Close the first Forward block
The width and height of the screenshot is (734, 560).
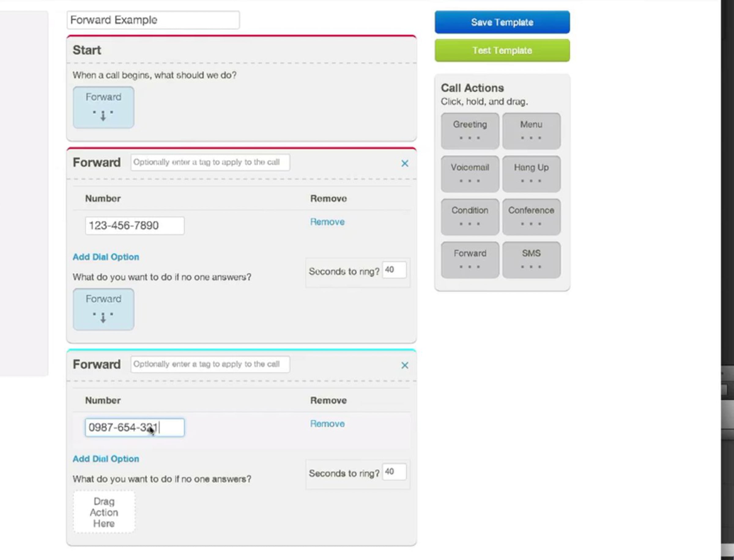[405, 163]
